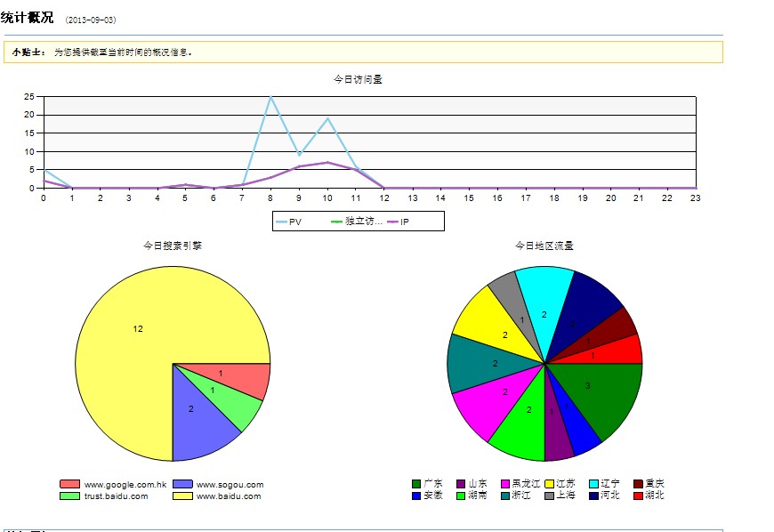Click the 浙江 teal legend swatch
This screenshot has width=774, height=532.
505,496
